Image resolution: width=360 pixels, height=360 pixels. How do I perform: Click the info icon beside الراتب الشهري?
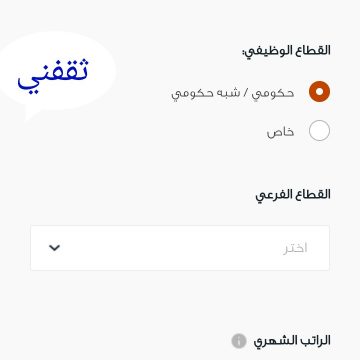pyautogui.click(x=239, y=341)
